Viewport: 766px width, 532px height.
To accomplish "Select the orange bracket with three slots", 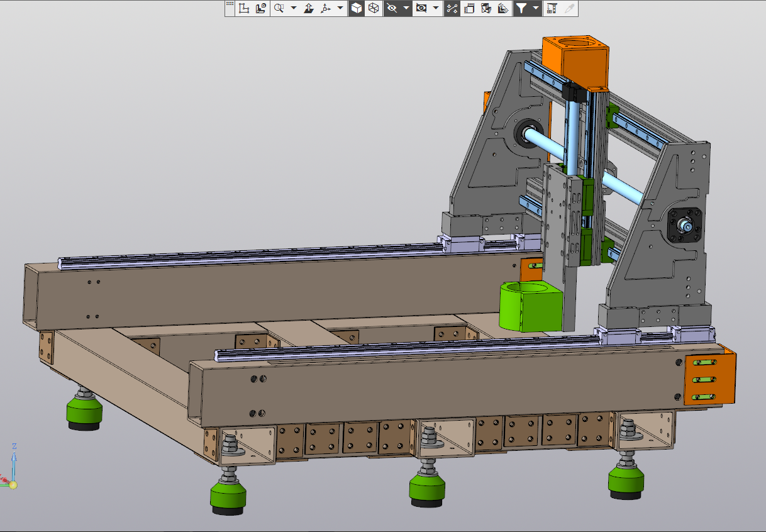I will [710, 379].
